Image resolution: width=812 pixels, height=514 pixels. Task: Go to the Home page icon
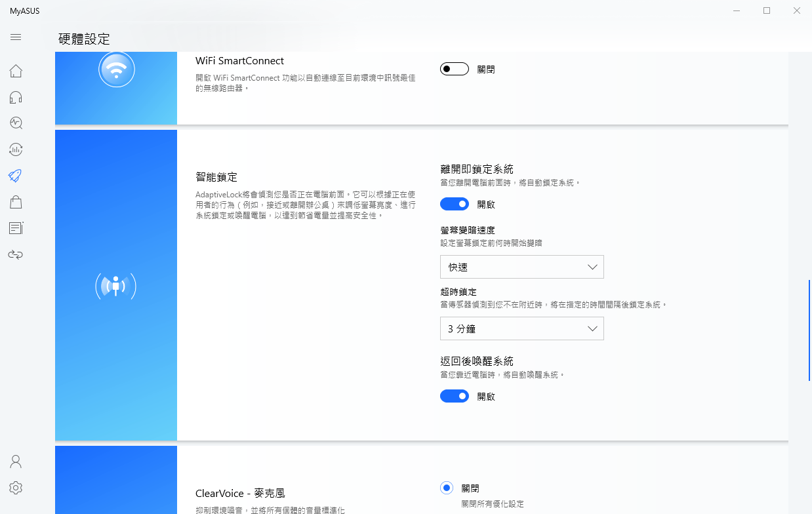(16, 71)
